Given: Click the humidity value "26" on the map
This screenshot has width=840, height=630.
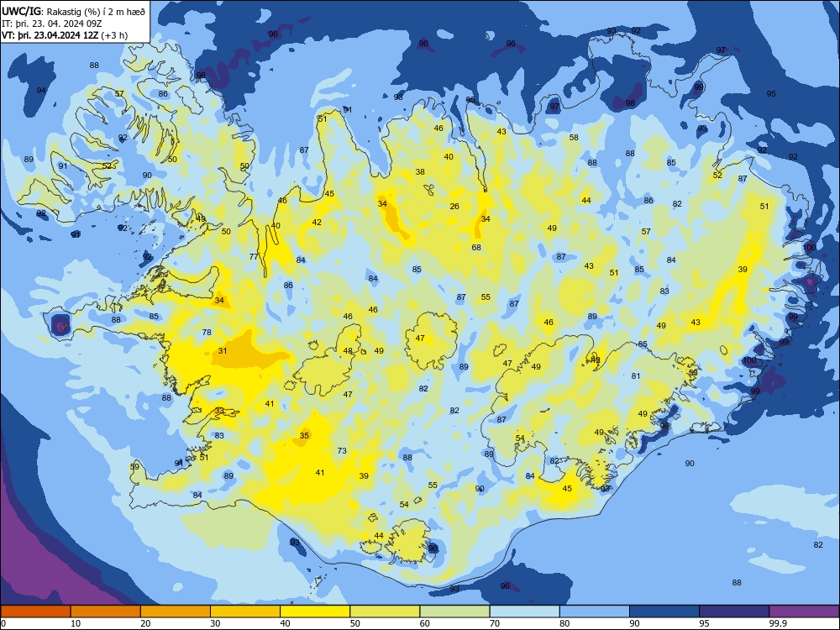Looking at the screenshot, I should pos(454,207).
